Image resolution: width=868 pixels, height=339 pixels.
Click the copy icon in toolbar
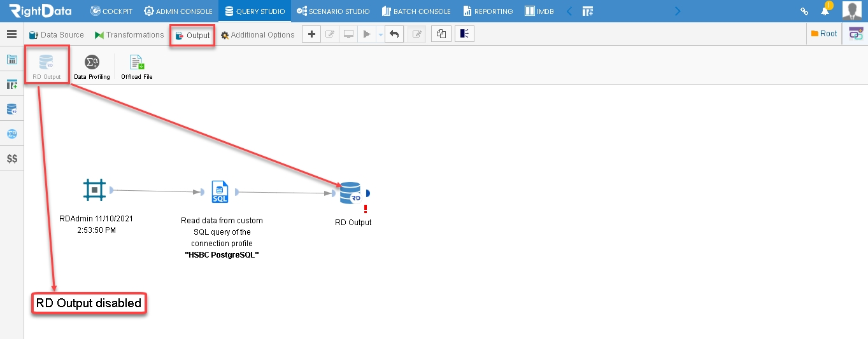pyautogui.click(x=441, y=34)
